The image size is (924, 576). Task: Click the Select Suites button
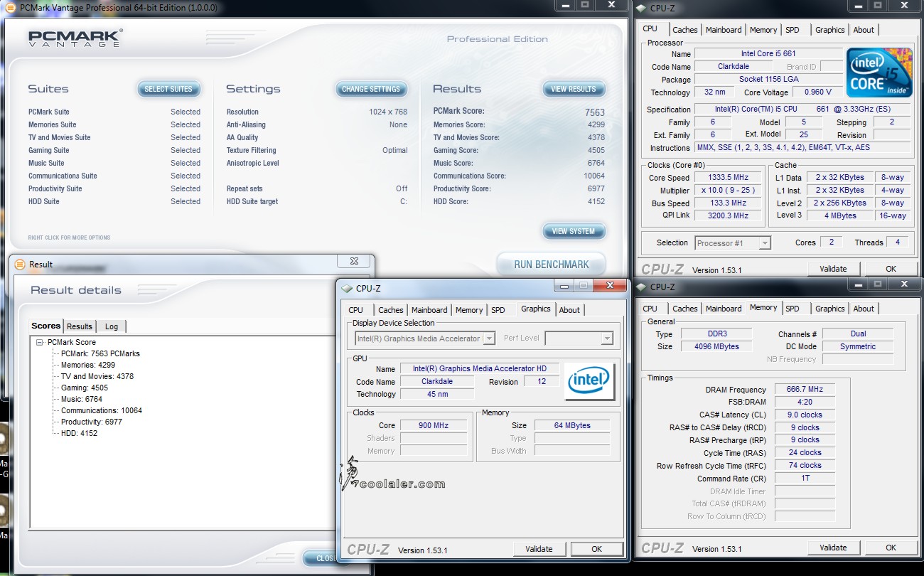click(168, 89)
